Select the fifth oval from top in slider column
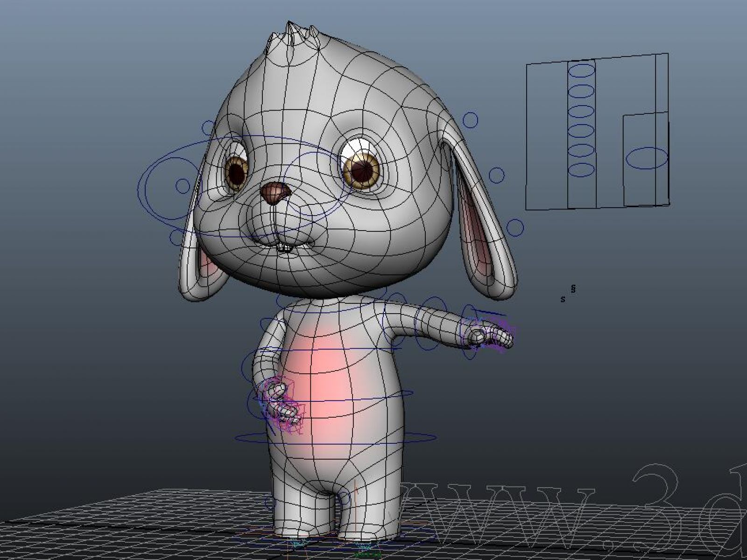This screenshot has width=747, height=560. [581, 150]
